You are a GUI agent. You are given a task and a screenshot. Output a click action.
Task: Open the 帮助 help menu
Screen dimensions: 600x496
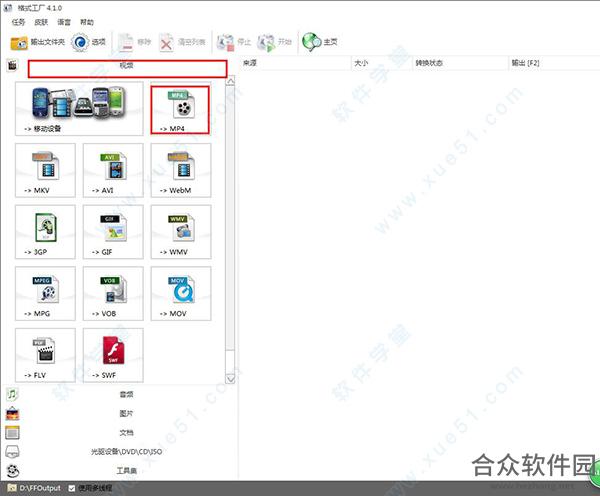[x=87, y=22]
